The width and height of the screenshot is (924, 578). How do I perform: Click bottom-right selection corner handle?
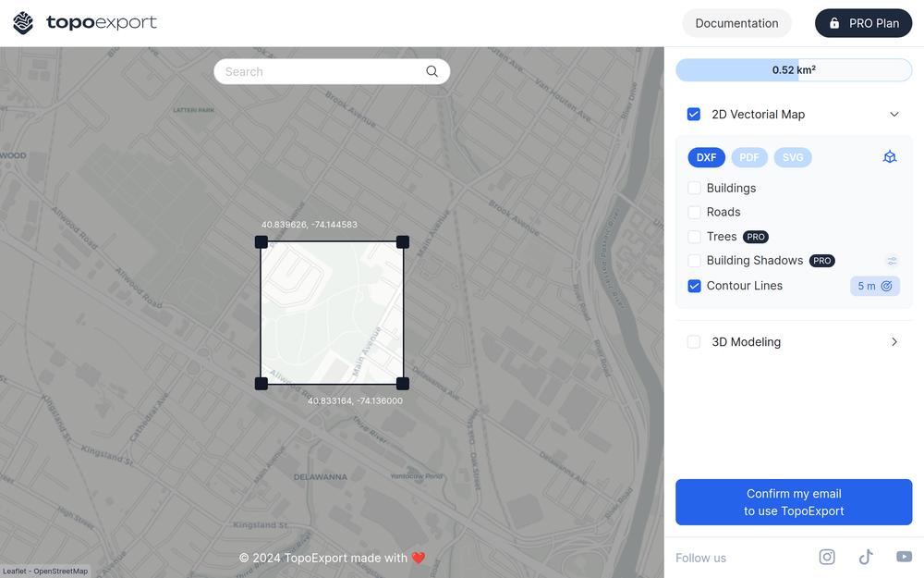click(403, 384)
